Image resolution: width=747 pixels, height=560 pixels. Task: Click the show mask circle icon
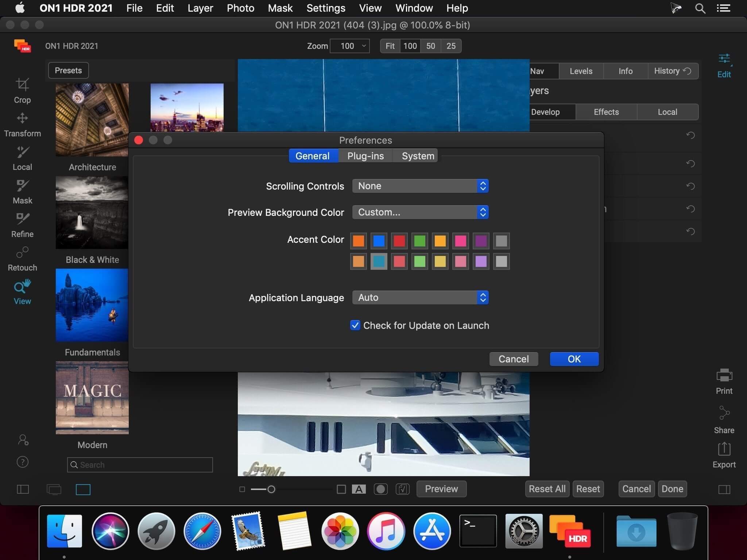click(x=380, y=489)
